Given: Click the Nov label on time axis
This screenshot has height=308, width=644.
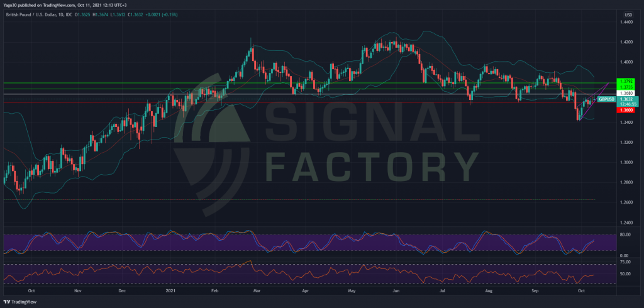Looking at the screenshot, I should click(x=77, y=290).
